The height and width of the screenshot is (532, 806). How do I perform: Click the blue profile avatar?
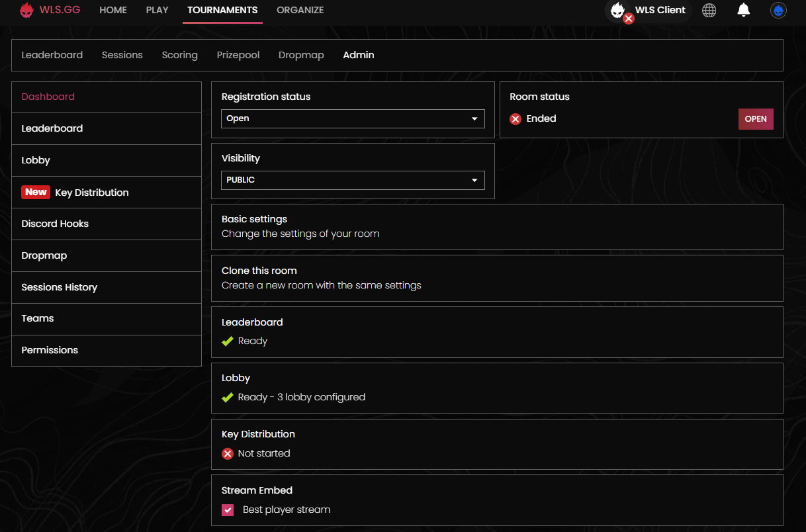click(x=778, y=10)
